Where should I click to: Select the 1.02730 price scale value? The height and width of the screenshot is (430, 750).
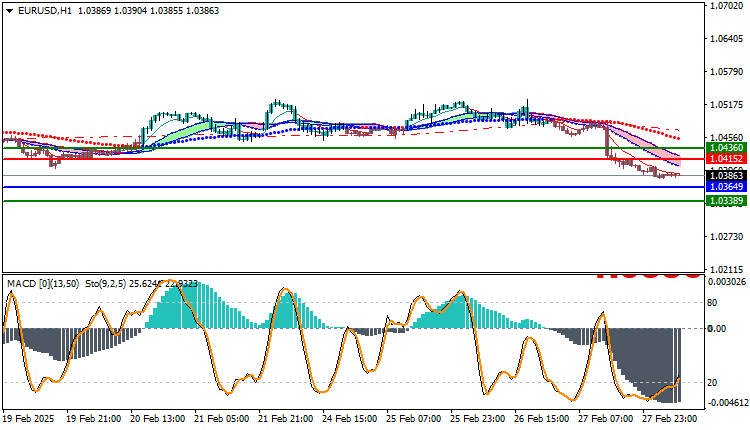(727, 237)
